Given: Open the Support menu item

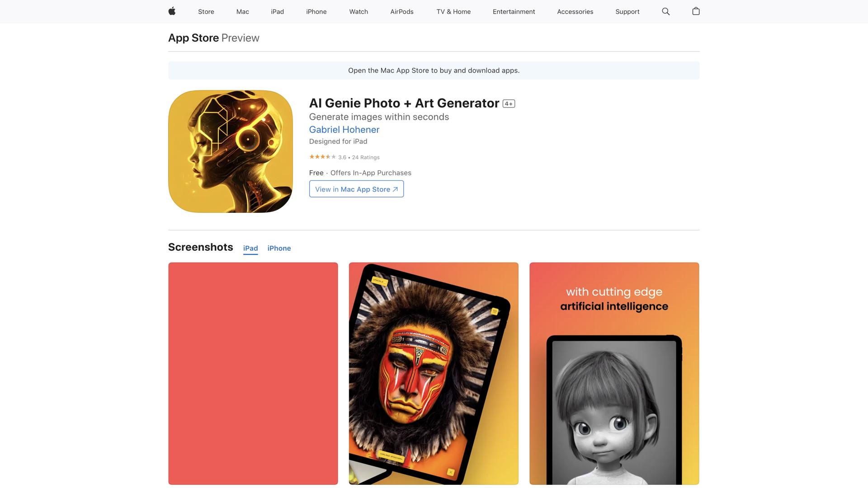Looking at the screenshot, I should coord(627,12).
